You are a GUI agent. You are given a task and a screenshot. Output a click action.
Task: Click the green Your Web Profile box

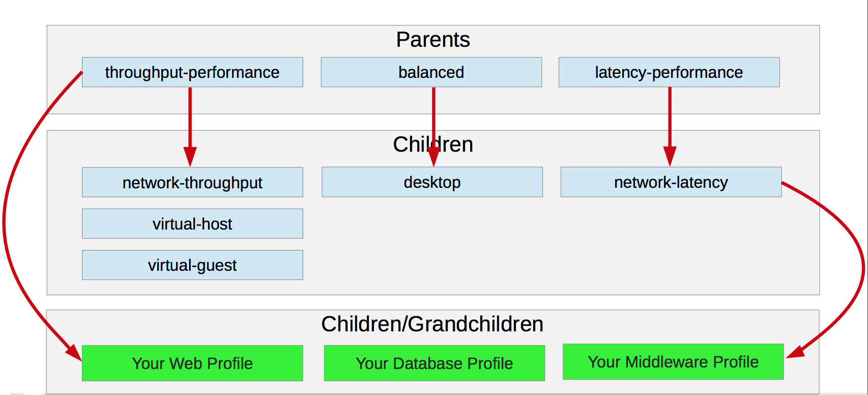(192, 363)
